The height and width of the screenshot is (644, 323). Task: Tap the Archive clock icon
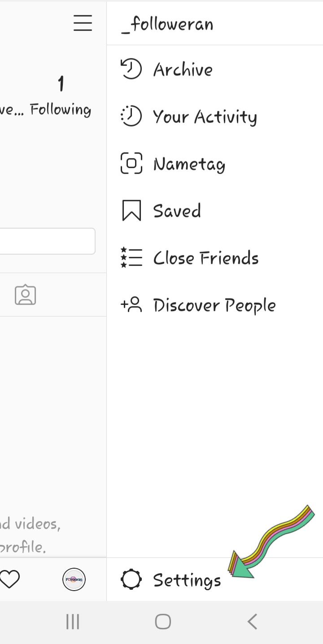[131, 70]
